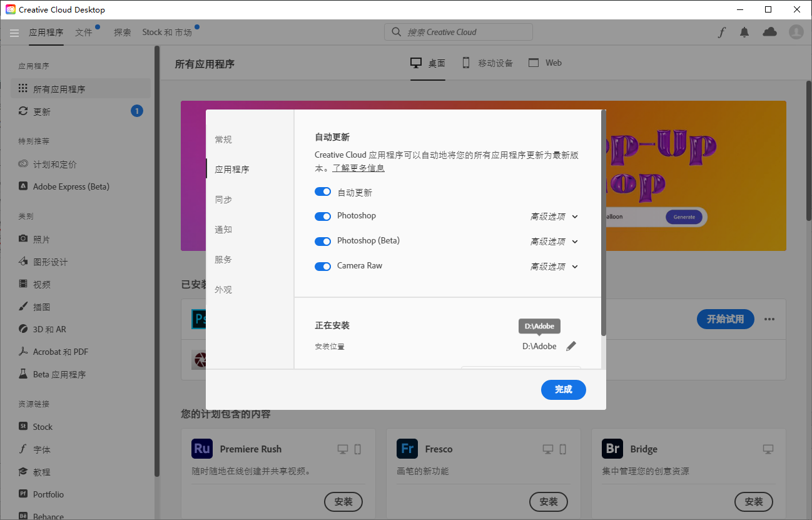Expand 高级选项 for Photoshop (Beta)
The image size is (812, 520).
coord(554,242)
